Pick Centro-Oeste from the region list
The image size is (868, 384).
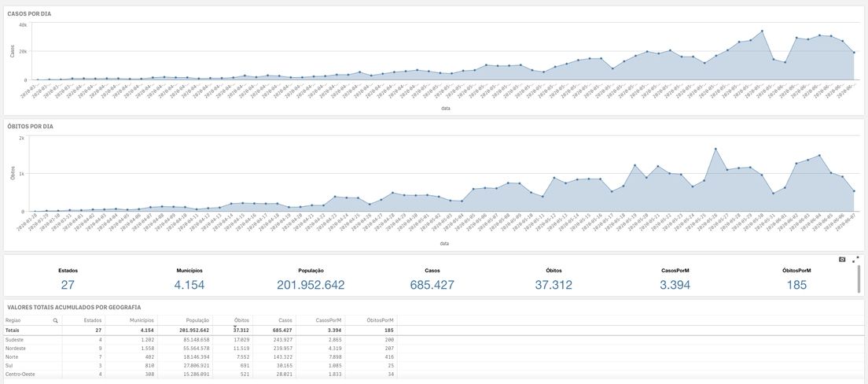coord(20,374)
